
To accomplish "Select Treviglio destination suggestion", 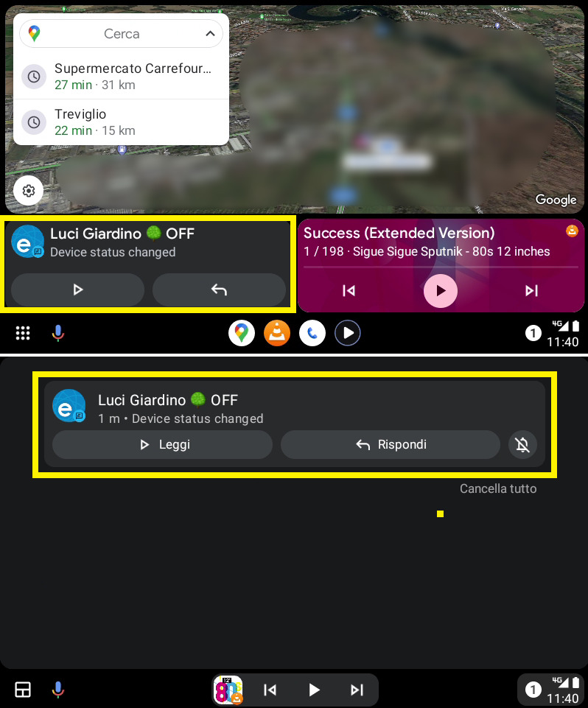I will [x=121, y=122].
